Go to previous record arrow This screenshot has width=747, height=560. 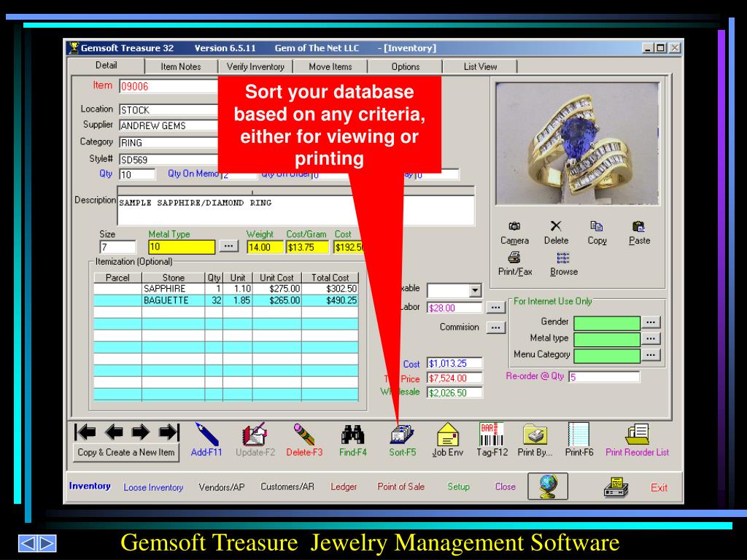pos(115,432)
